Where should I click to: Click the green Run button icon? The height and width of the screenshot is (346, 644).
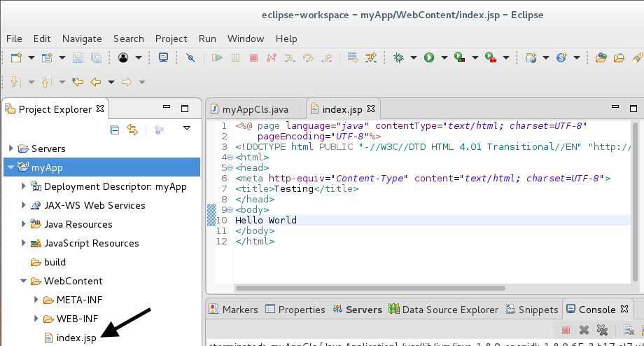[429, 57]
